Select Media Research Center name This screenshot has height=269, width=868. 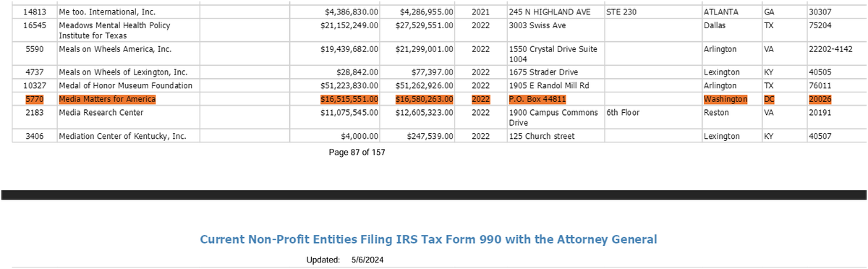pyautogui.click(x=101, y=112)
